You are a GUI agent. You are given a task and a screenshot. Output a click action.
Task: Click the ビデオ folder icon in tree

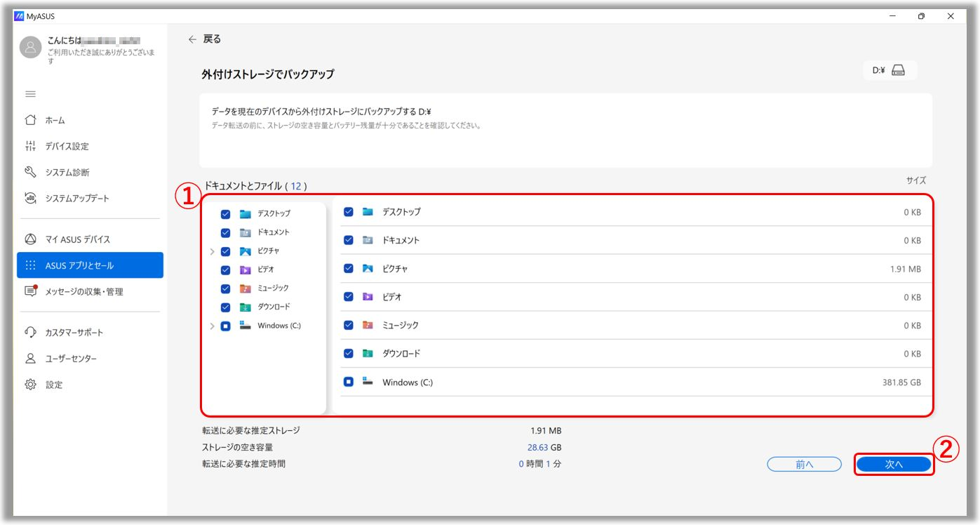click(x=245, y=270)
